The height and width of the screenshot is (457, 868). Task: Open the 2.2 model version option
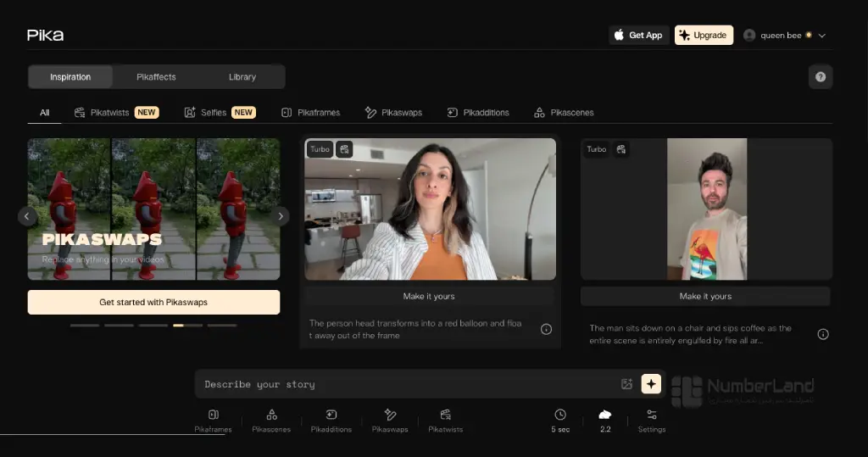(605, 421)
